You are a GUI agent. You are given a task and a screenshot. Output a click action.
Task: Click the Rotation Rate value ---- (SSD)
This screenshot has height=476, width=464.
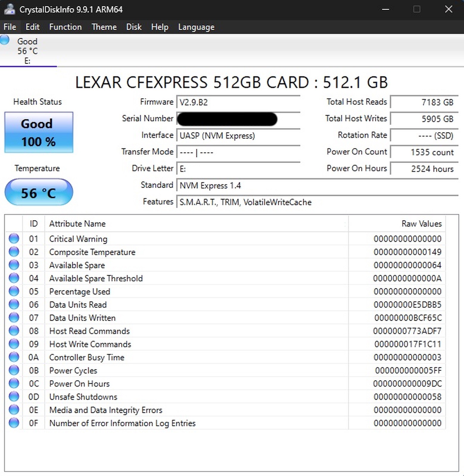pos(424,136)
